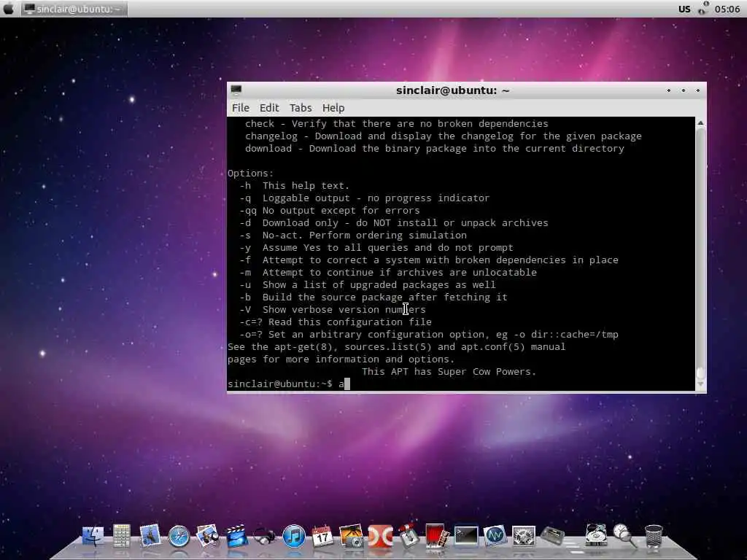The image size is (747, 560).
Task: Open the calendar icon showing 17
Action: [x=322, y=536]
